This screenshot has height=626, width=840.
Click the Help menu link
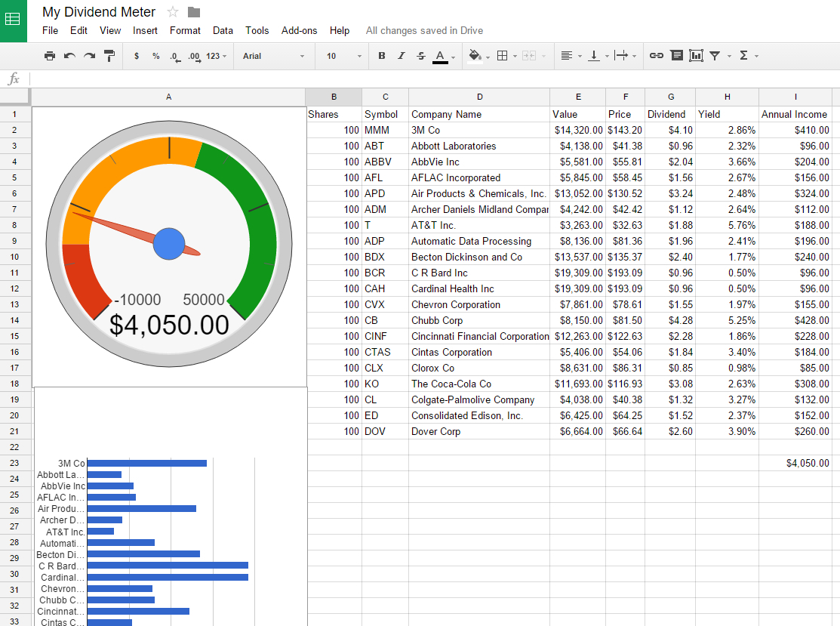(x=340, y=30)
